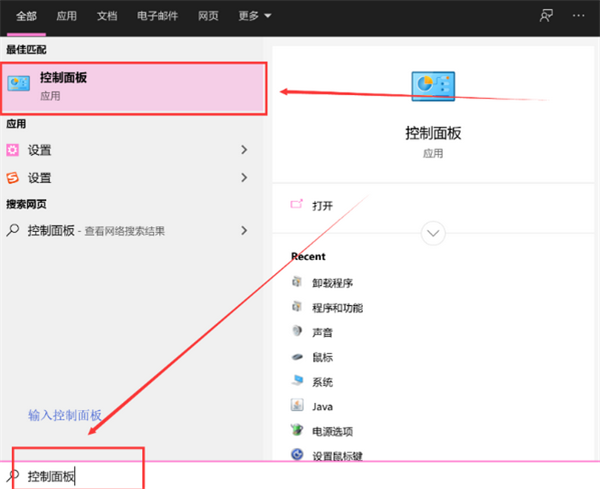Viewport: 600px width, 489px height.
Task: Open 程序和功能 from the Recent list
Action: pyautogui.click(x=336, y=308)
